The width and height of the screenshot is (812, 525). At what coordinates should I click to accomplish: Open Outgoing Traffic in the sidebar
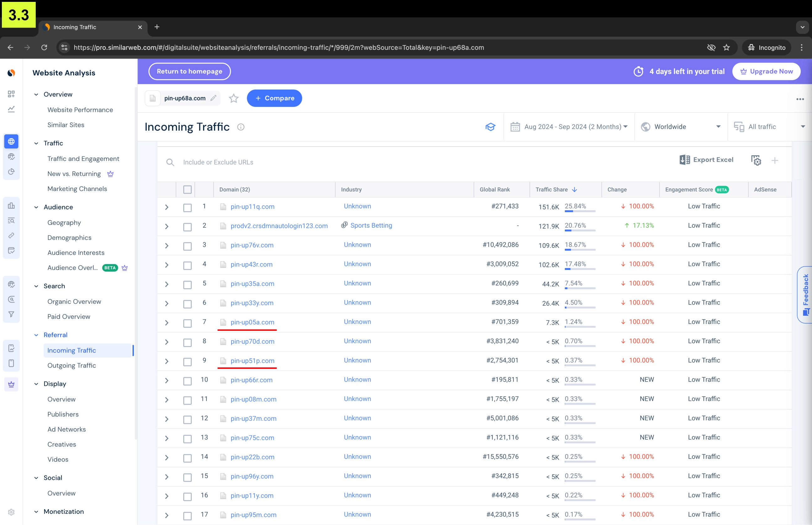coord(72,366)
